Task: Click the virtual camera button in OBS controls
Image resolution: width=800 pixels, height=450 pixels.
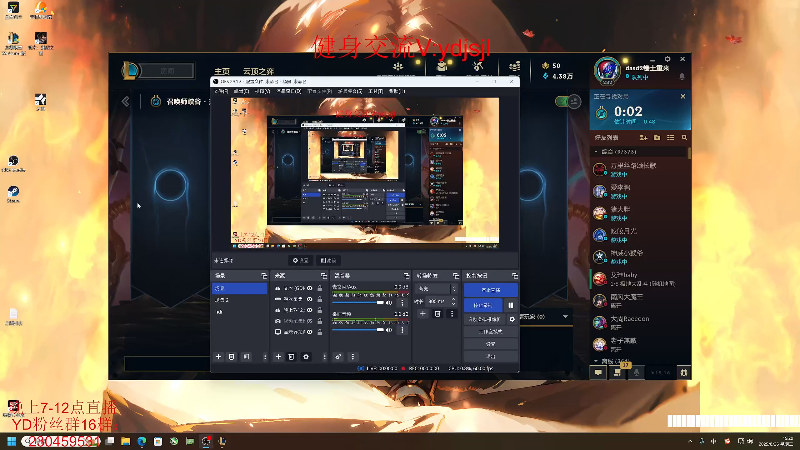Action: (x=485, y=319)
